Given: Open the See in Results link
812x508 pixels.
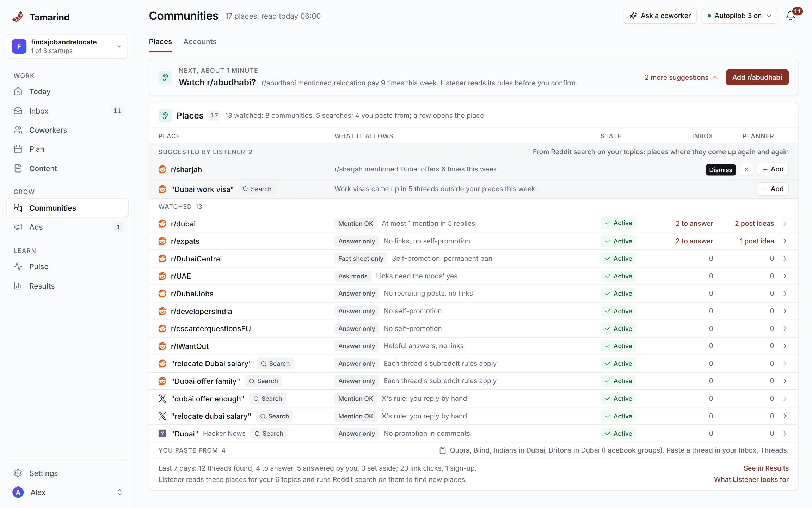Looking at the screenshot, I should pos(766,468).
